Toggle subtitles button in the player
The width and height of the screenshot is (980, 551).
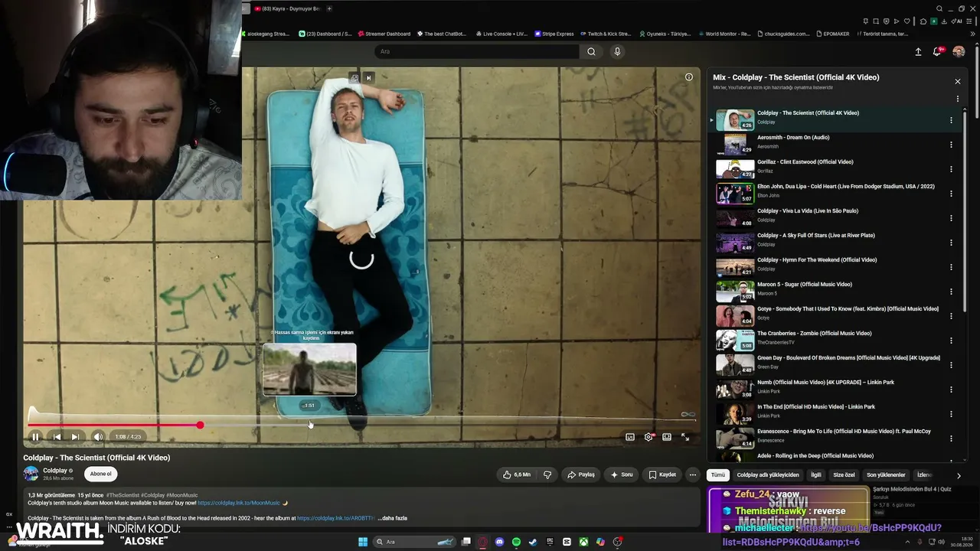[630, 437]
